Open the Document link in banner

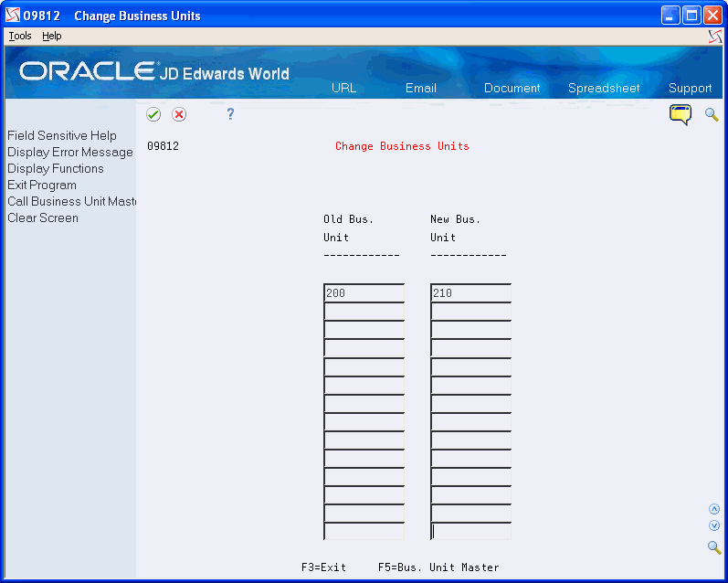tap(512, 88)
